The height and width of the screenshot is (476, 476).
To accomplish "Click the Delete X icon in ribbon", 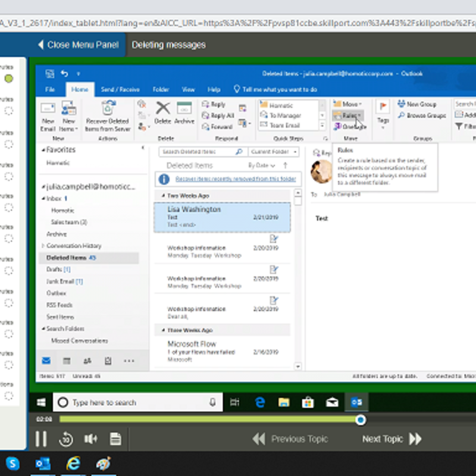I will coord(163,113).
